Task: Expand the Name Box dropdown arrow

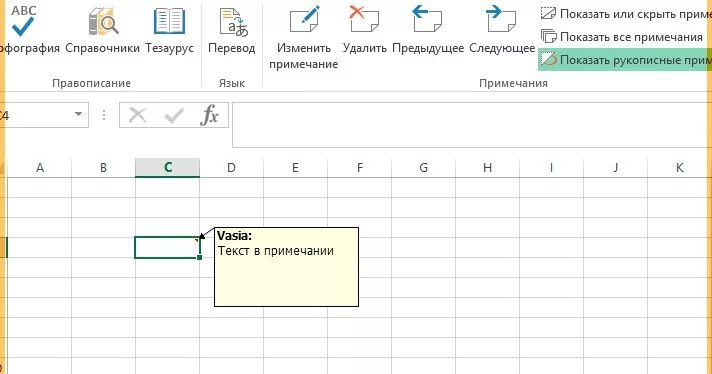Action: click(79, 114)
